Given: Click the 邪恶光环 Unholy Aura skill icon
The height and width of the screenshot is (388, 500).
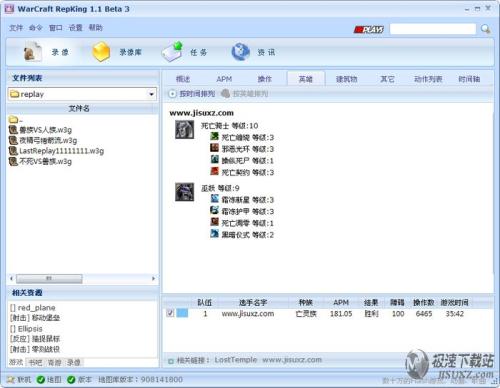Looking at the screenshot, I should pos(214,148).
